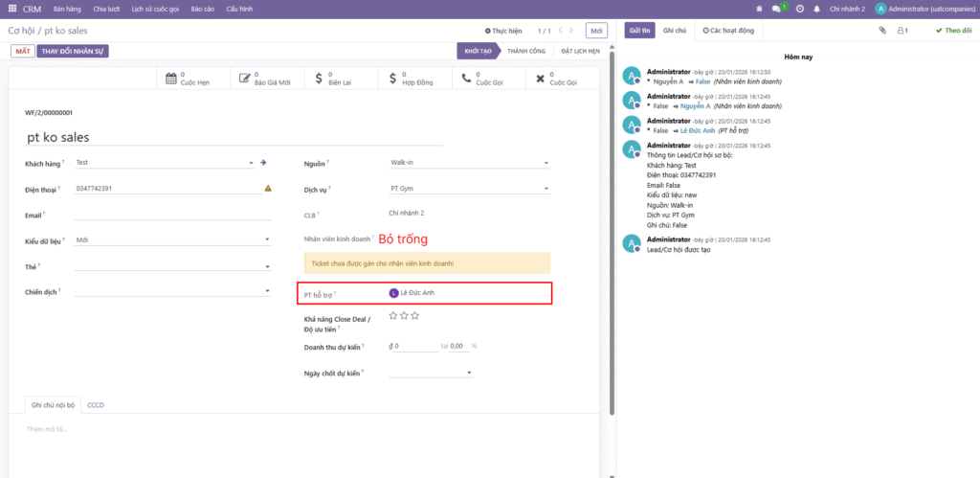Click the THAY ĐỔI NHÂN SỰ button
This screenshot has width=980, height=478.
coord(73,52)
